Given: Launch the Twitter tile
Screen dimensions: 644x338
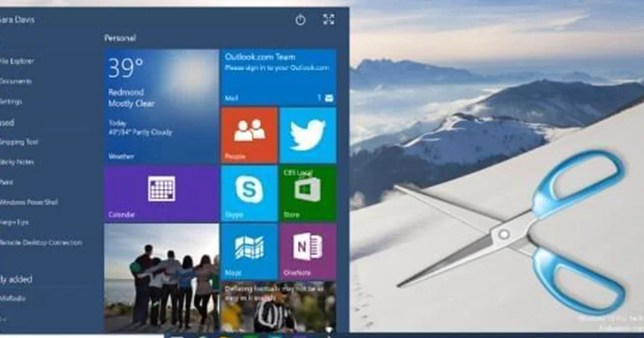Looking at the screenshot, I should tap(308, 134).
